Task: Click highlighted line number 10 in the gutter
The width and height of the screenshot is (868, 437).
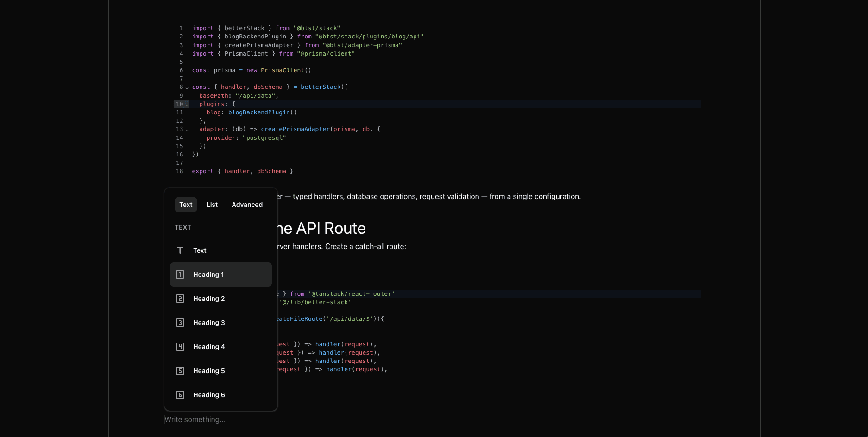Action: (x=180, y=104)
